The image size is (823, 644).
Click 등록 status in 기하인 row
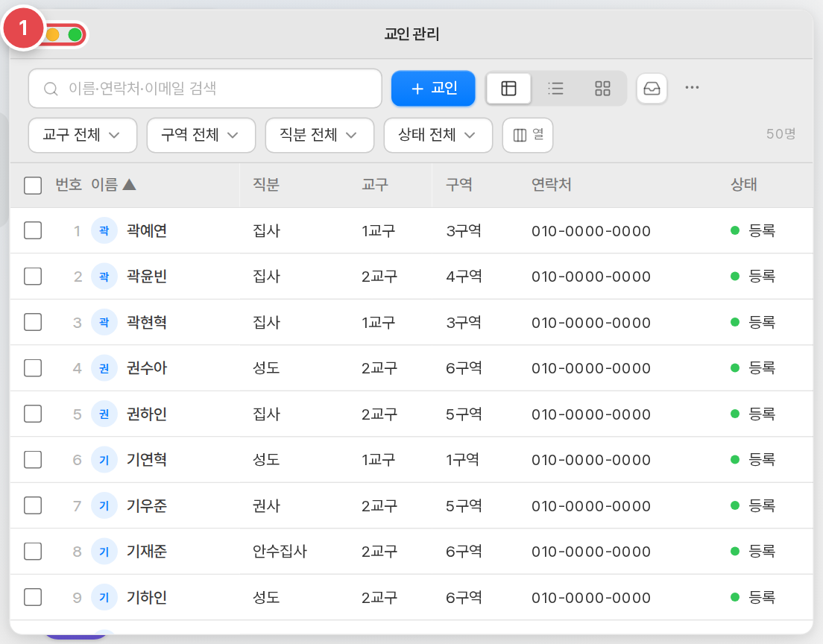753,597
